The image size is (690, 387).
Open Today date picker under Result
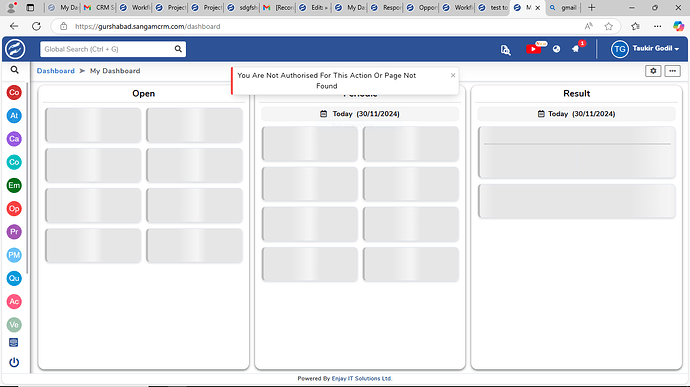(576, 114)
